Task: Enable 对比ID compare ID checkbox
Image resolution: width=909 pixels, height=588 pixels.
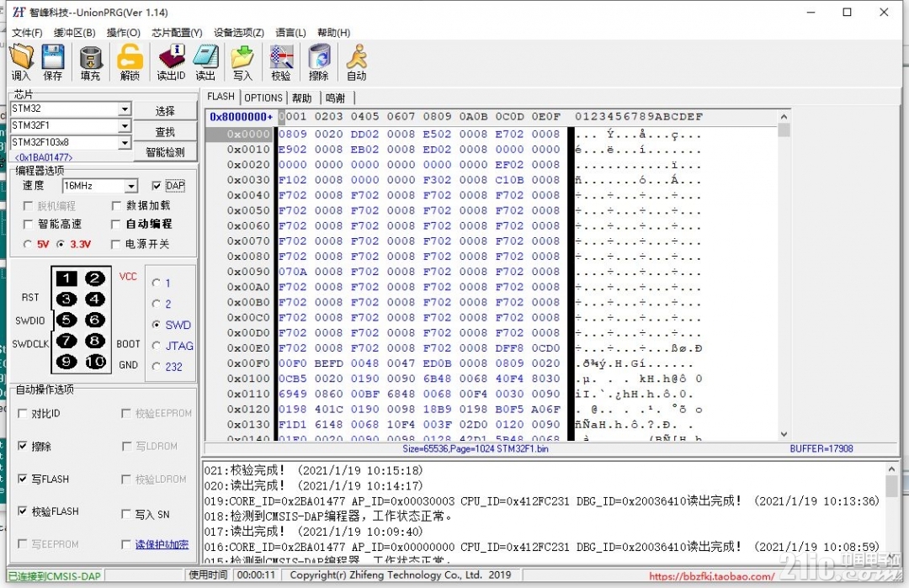Action: 23,414
